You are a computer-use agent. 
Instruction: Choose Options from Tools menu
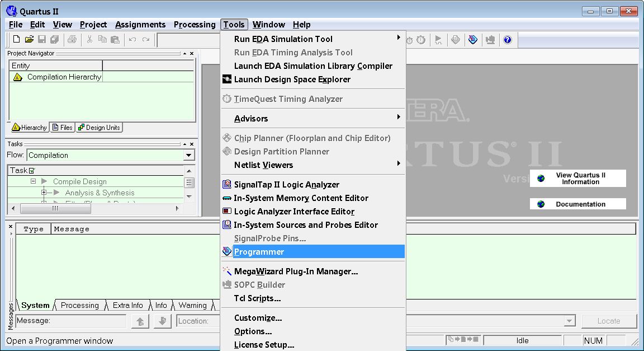pos(313,331)
